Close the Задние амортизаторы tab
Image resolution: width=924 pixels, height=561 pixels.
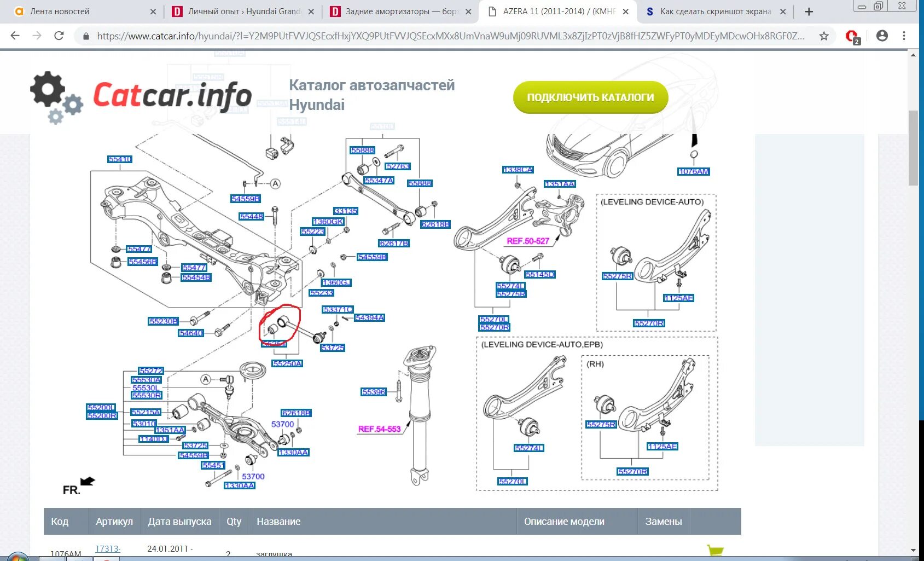click(468, 11)
